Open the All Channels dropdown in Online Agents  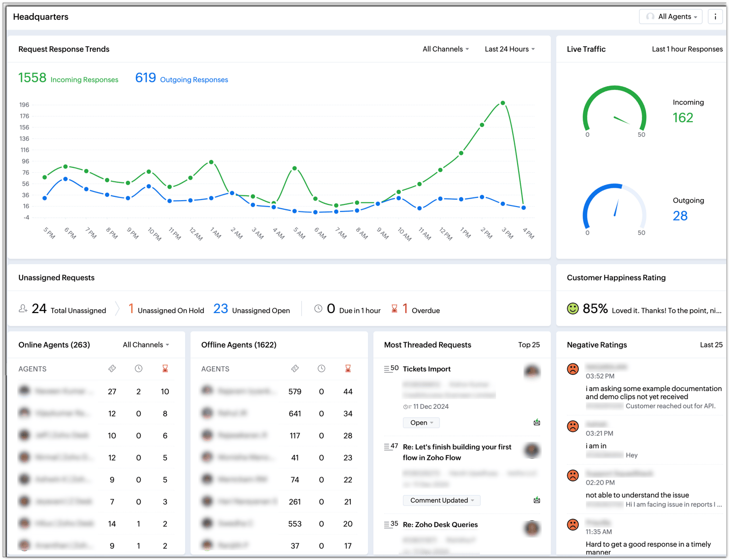[146, 345]
